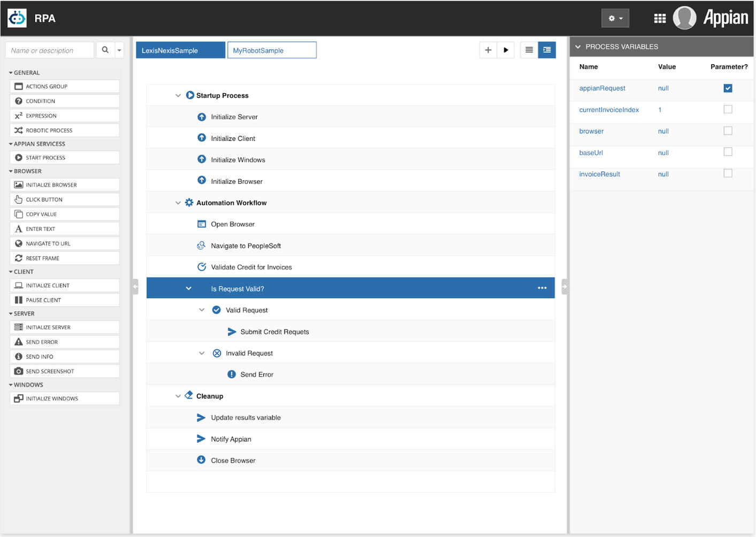Screen dimensions: 756x537
Task: Open the settings gear dropdown
Action: coord(615,18)
